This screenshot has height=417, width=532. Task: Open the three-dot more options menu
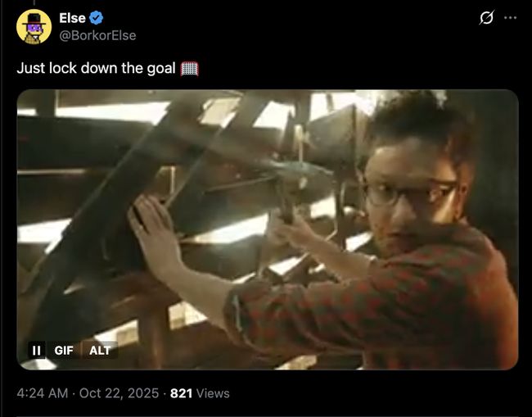pos(510,18)
